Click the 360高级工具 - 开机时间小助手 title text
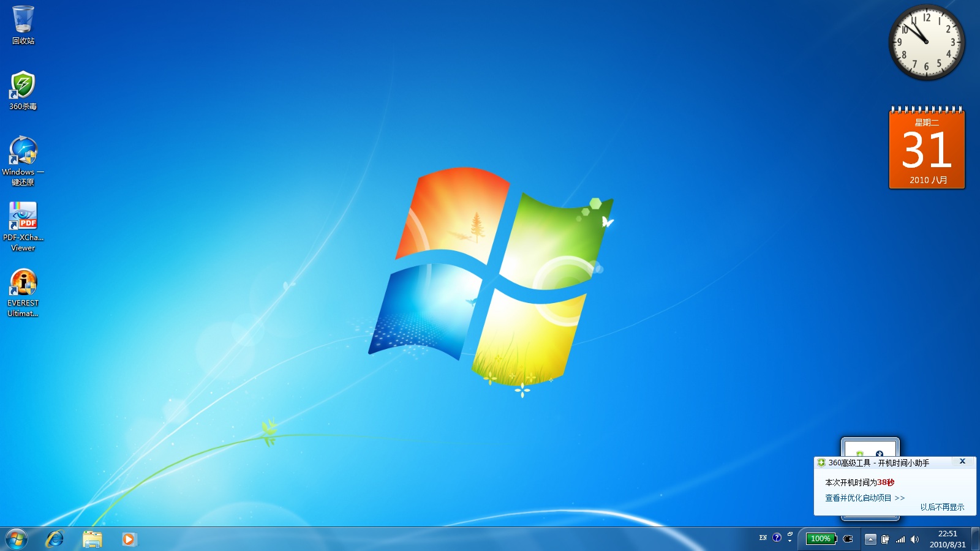This screenshot has width=980, height=551. [x=879, y=463]
